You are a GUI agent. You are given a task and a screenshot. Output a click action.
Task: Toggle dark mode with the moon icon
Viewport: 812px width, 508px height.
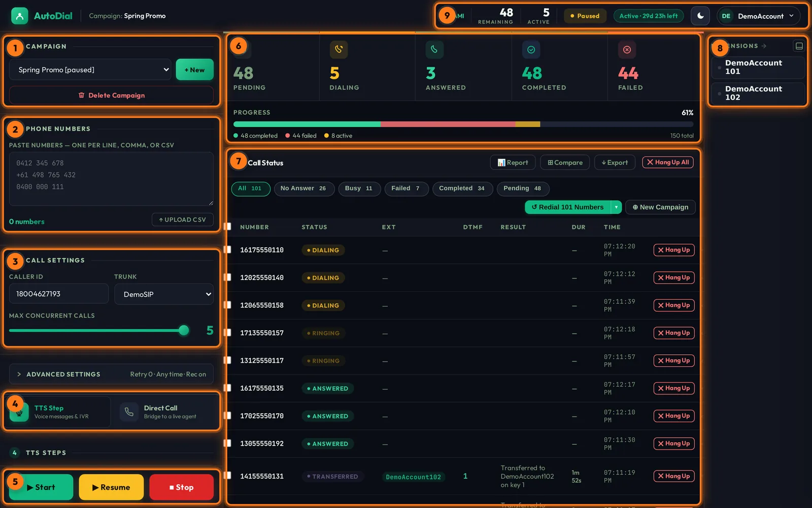(700, 16)
